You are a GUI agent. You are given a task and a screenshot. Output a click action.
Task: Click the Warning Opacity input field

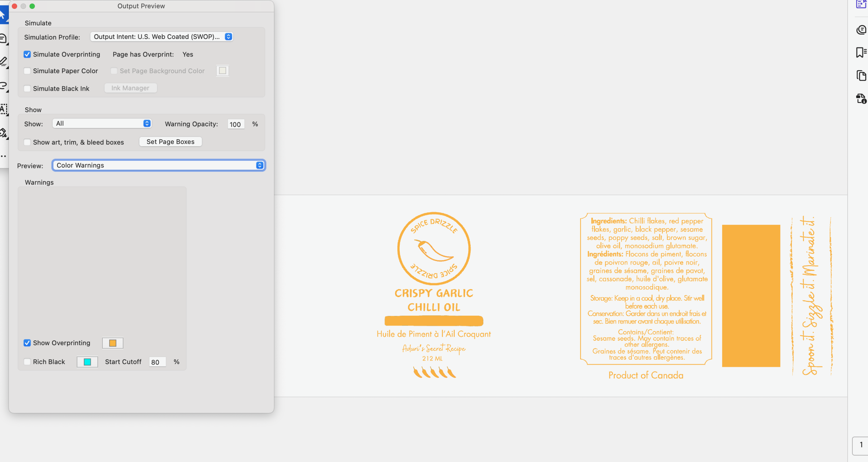pyautogui.click(x=235, y=124)
